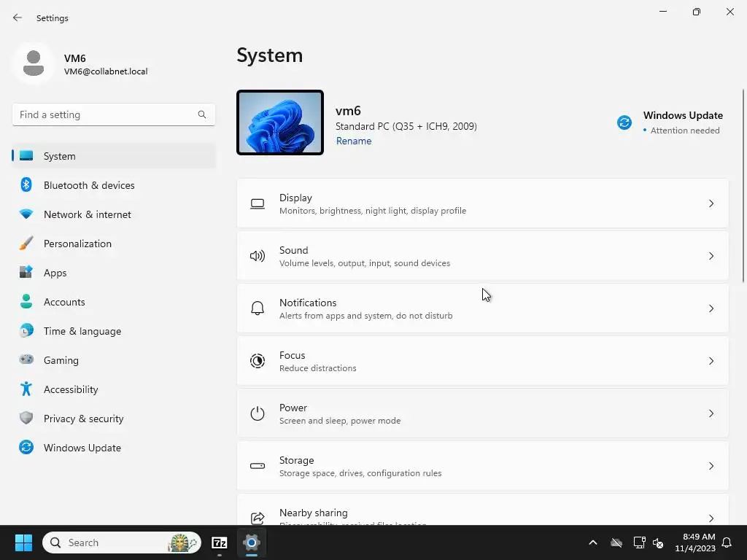Open Power screen and sleep card

click(483, 413)
